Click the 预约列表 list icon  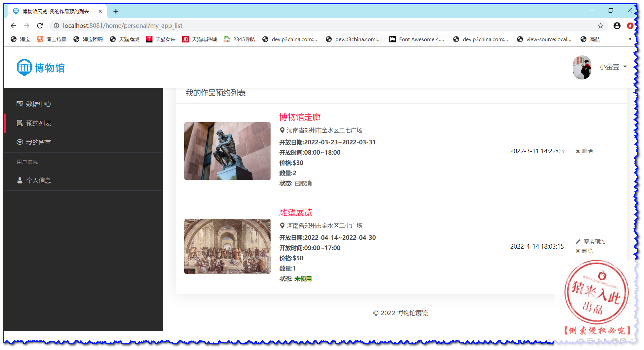20,123
